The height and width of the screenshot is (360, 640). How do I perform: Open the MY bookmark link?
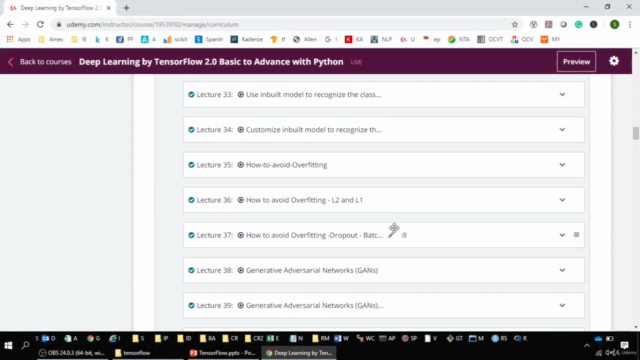551,39
